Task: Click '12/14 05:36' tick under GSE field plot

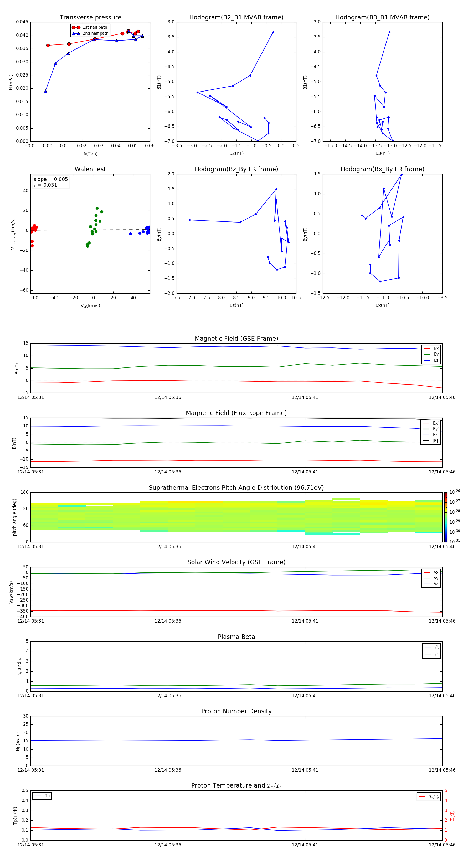Action: click(168, 398)
